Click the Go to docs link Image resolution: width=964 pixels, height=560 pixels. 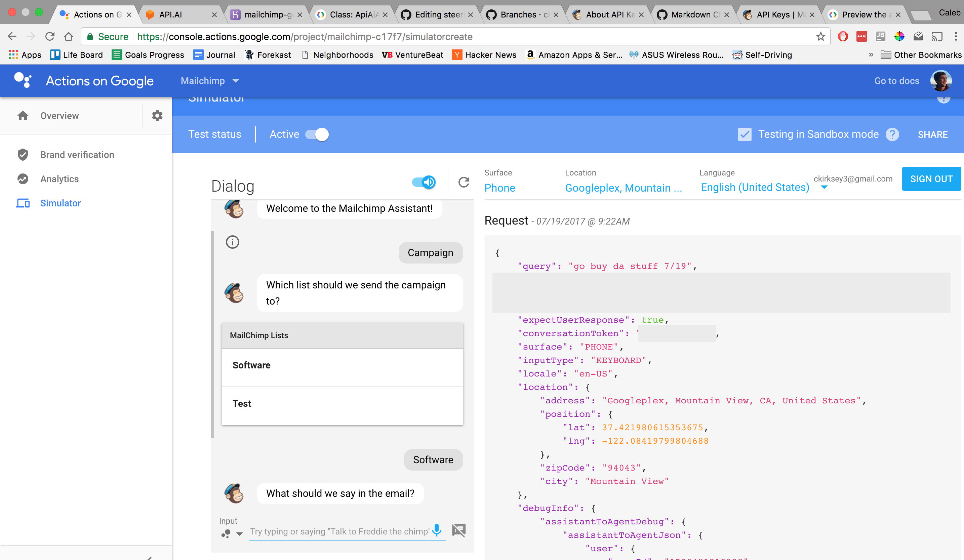[896, 81]
